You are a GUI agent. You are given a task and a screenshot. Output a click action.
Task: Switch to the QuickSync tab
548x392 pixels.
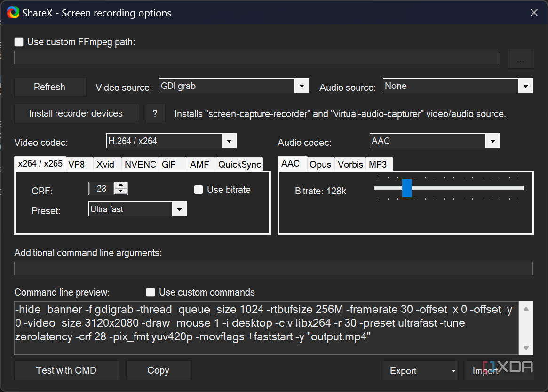click(239, 164)
